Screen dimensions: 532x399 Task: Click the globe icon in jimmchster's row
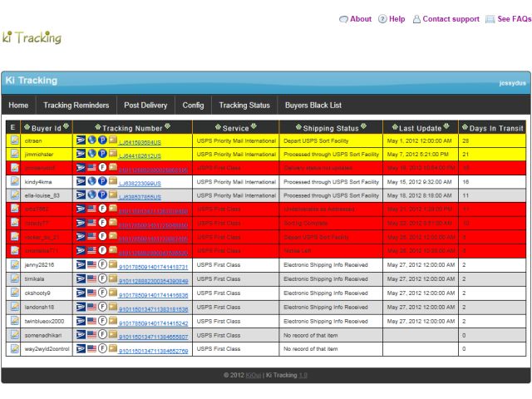[x=91, y=153]
